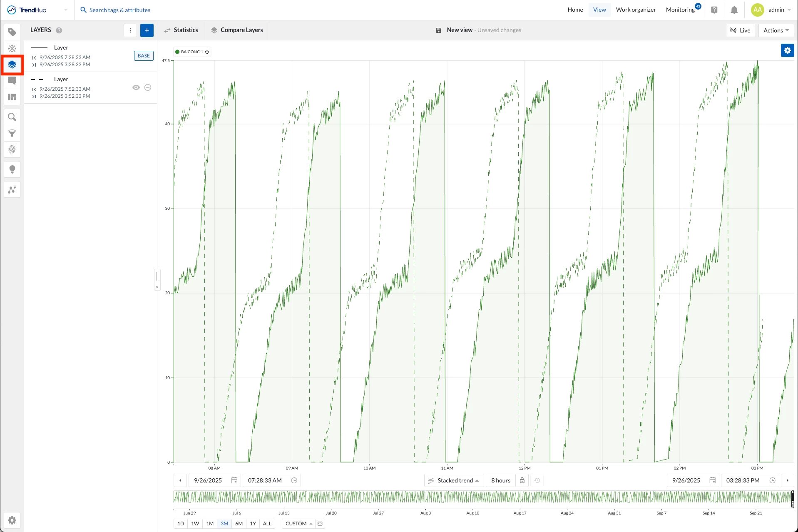Open the custom range calendar icon

click(x=320, y=524)
